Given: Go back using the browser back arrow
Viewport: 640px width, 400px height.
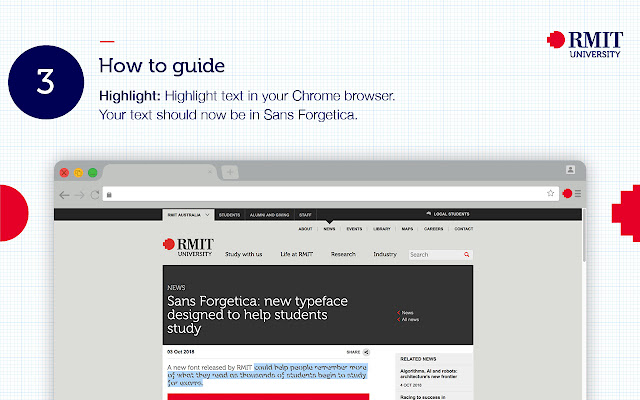Looking at the screenshot, I should click(x=65, y=194).
